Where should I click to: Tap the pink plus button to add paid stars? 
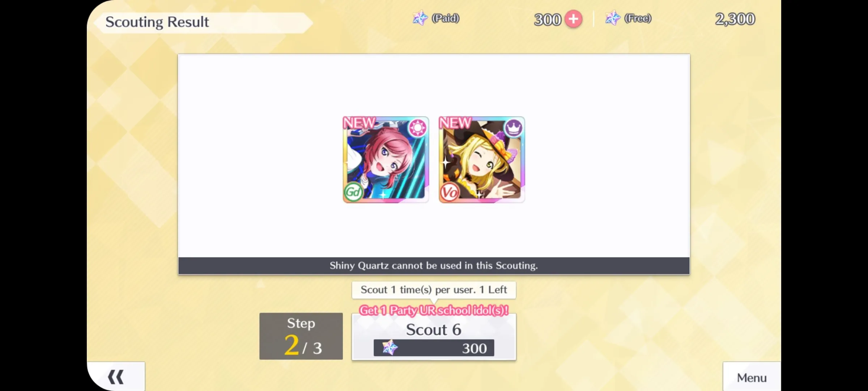coord(574,19)
